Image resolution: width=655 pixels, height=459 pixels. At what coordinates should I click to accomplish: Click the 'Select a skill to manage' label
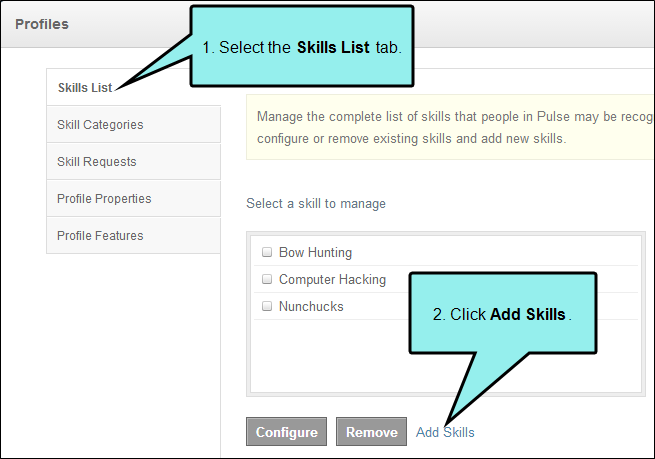tap(316, 203)
